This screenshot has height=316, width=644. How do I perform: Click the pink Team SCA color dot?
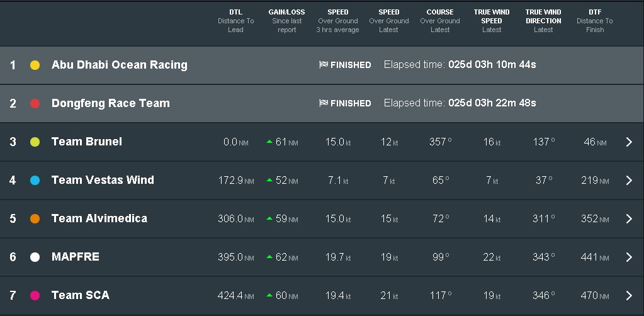click(x=35, y=295)
